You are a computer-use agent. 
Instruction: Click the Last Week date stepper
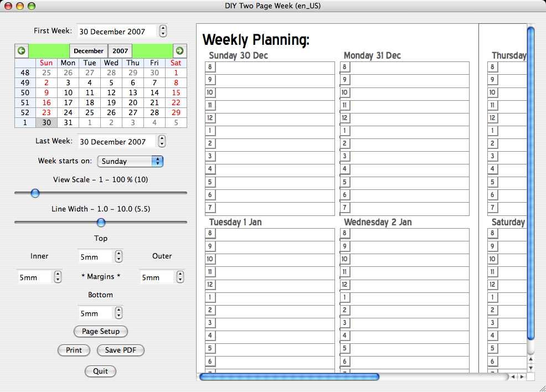click(x=162, y=141)
